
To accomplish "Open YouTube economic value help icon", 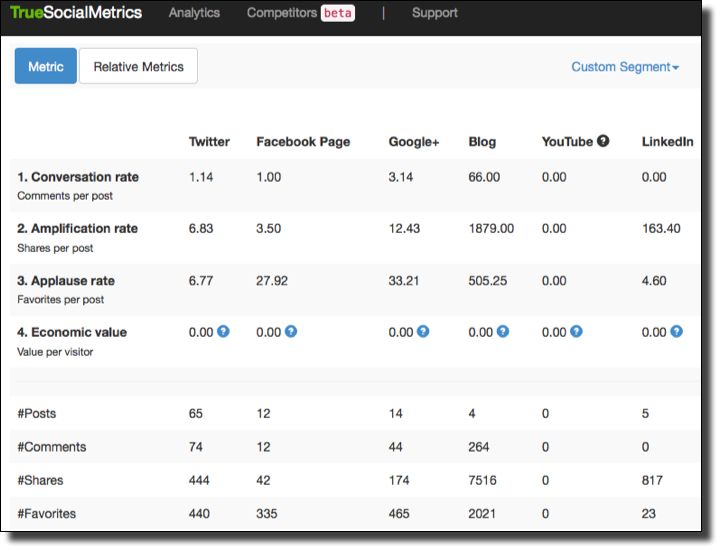I will [x=576, y=331].
